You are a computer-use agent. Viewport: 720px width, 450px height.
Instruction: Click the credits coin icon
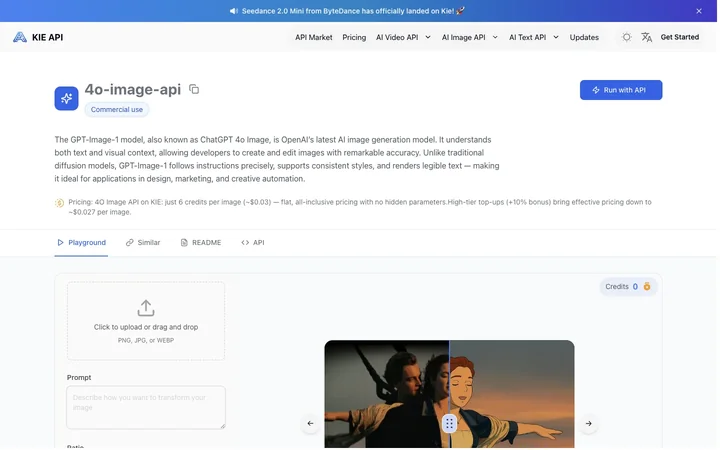[647, 287]
